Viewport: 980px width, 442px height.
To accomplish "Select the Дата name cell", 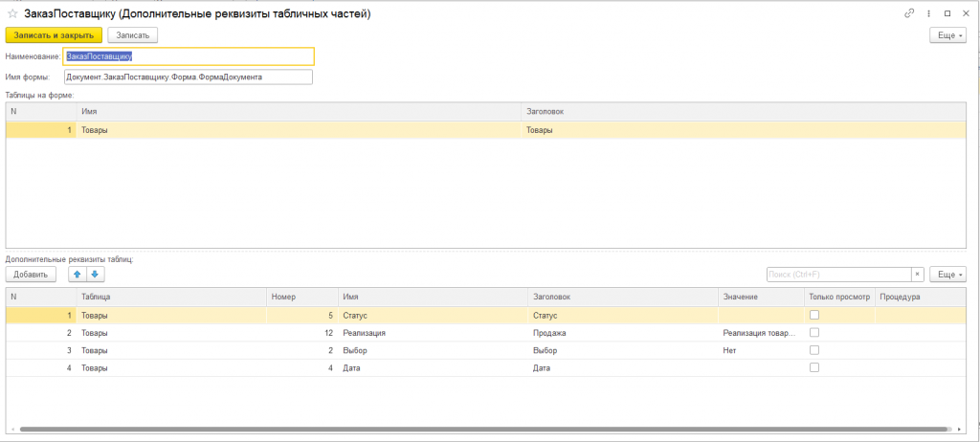I will pos(434,368).
